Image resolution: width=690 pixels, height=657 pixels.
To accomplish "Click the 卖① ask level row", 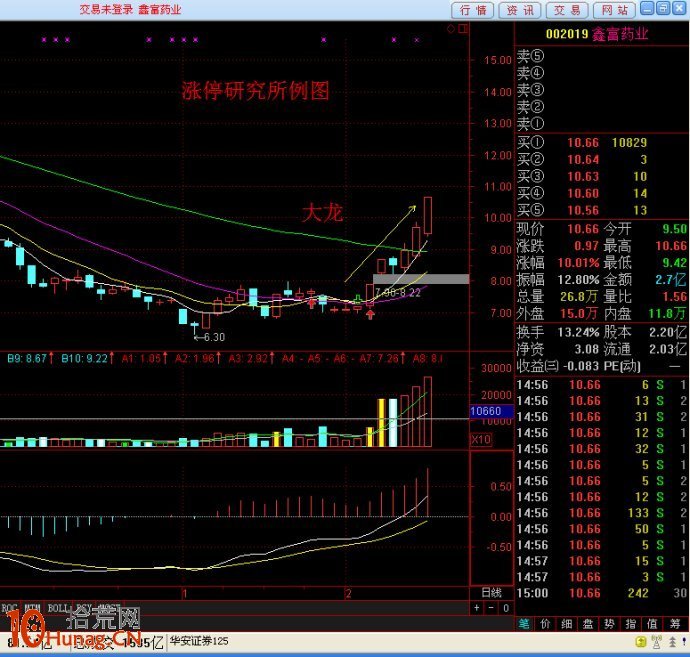I will tap(601, 124).
